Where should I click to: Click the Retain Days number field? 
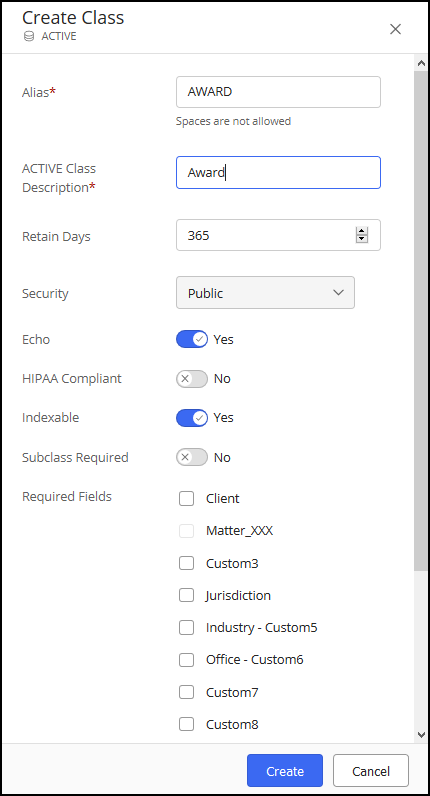pyautogui.click(x=278, y=235)
